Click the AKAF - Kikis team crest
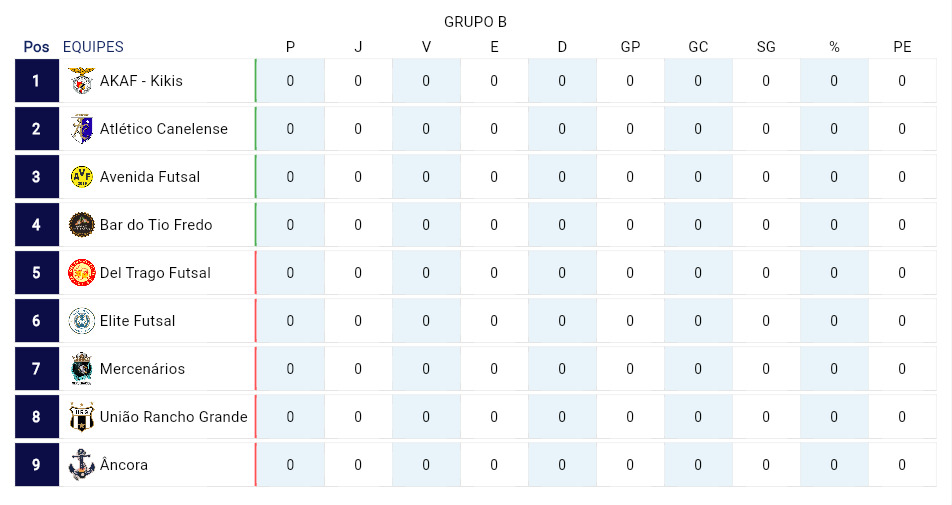 [x=81, y=81]
